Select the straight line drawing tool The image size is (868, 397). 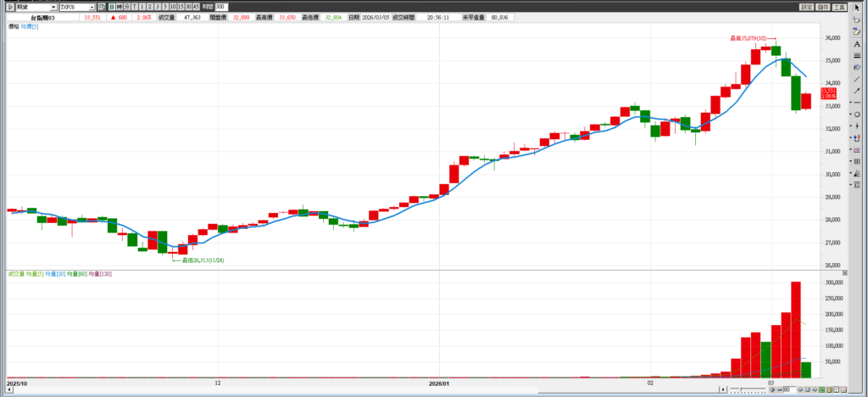[x=857, y=79]
